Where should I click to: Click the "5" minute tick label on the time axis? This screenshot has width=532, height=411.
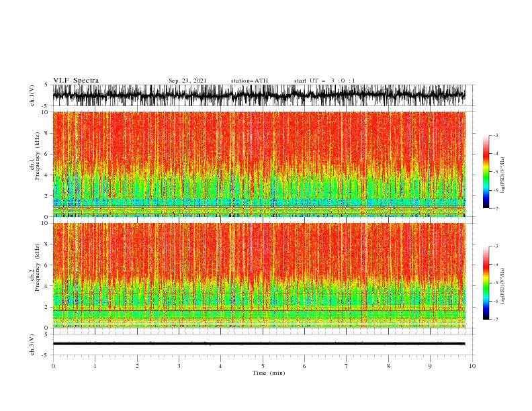(x=263, y=366)
